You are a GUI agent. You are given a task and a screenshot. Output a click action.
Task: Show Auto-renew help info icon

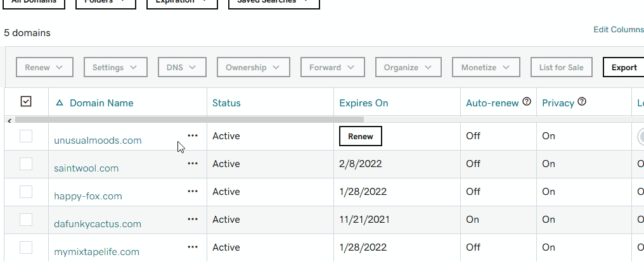(x=527, y=102)
